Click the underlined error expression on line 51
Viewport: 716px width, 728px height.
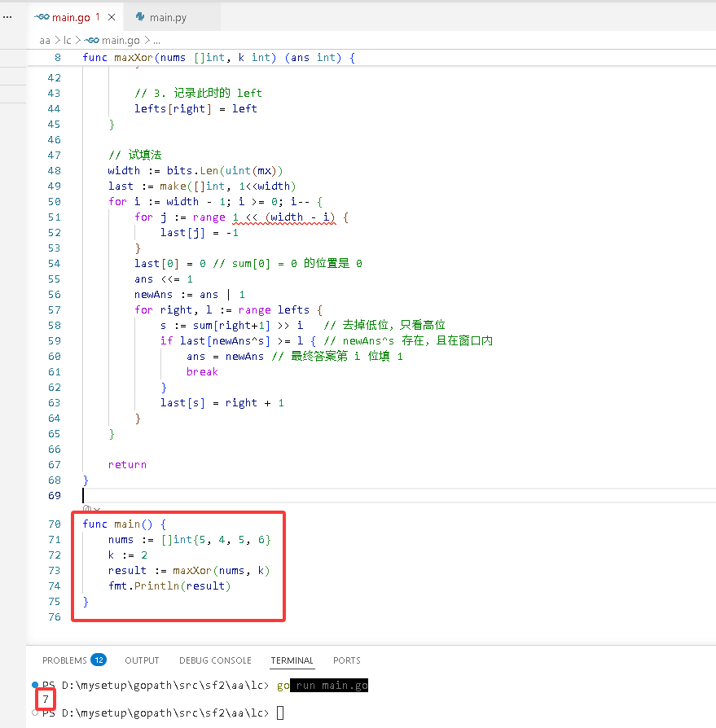click(x=283, y=217)
